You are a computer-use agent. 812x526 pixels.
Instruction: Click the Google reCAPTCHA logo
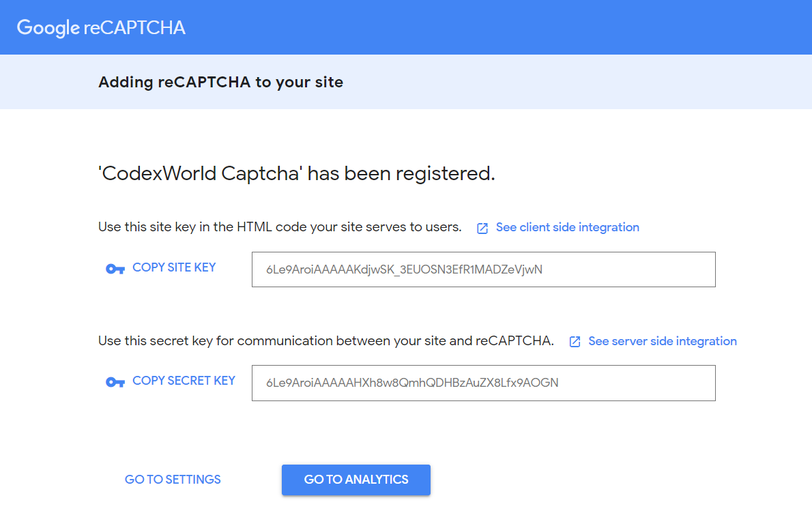pos(101,28)
